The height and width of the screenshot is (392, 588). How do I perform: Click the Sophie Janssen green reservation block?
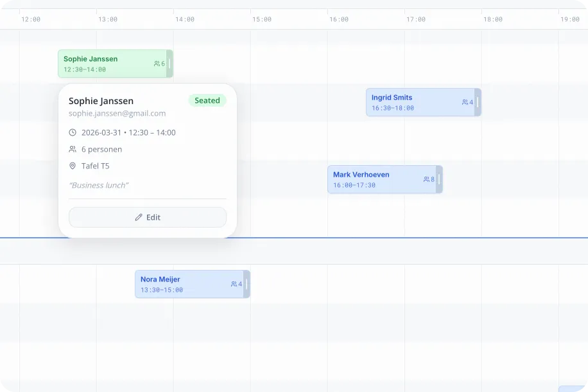click(x=103, y=64)
